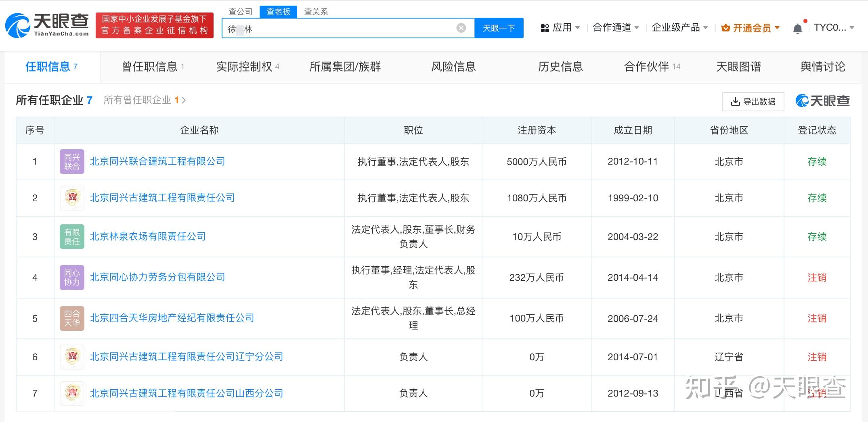Screen dimensions: 868x422
Task: Switch to 查关系 search tab
Action: [x=316, y=12]
